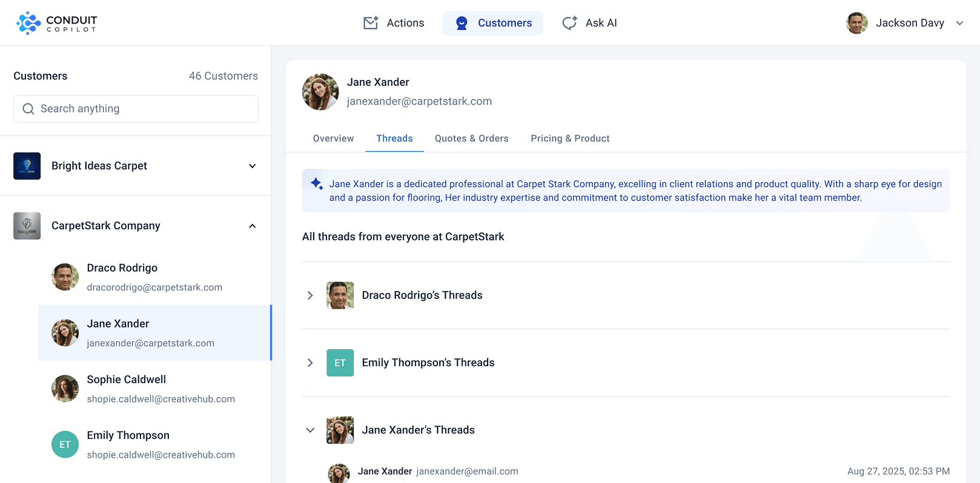Click the Customers chat-bubble icon

click(x=462, y=23)
